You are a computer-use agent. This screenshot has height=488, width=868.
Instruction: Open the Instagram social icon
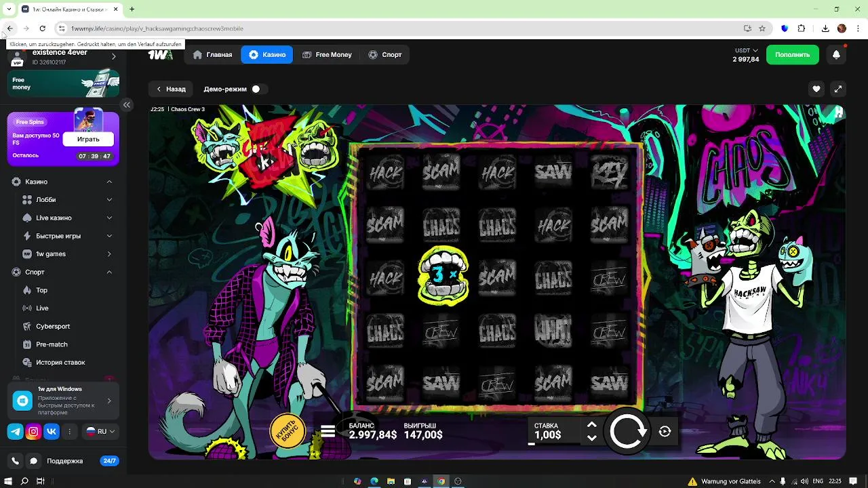pos(33,431)
